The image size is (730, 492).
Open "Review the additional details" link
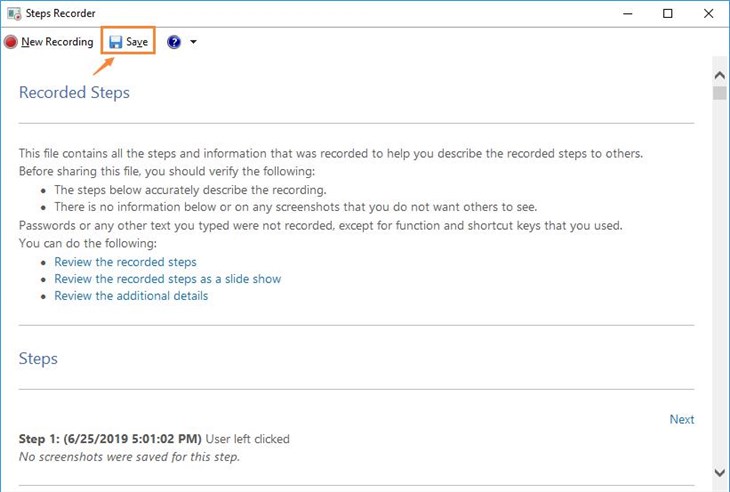(x=131, y=296)
